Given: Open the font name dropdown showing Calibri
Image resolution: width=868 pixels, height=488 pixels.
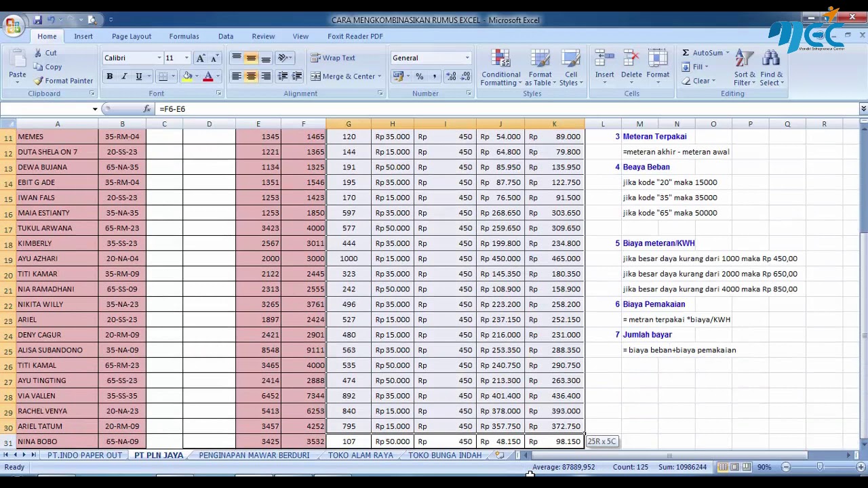Looking at the screenshot, I should (159, 58).
